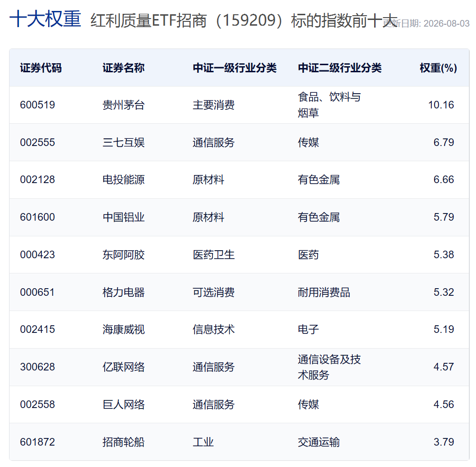Click the 中证一级行业分类 column header
The height and width of the screenshot is (467, 476).
point(235,68)
